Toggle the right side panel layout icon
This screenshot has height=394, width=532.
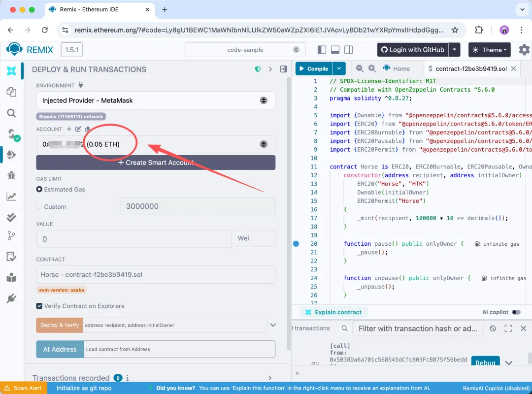348,50
